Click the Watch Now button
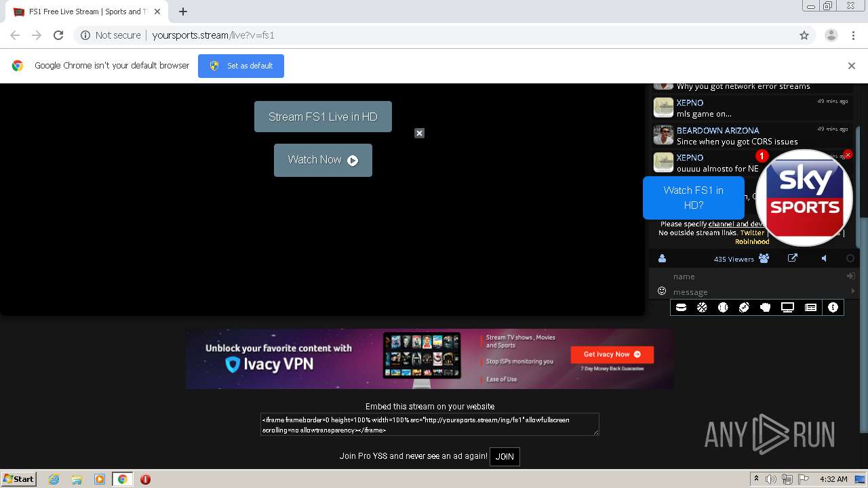The width and height of the screenshot is (868, 488). click(x=323, y=160)
